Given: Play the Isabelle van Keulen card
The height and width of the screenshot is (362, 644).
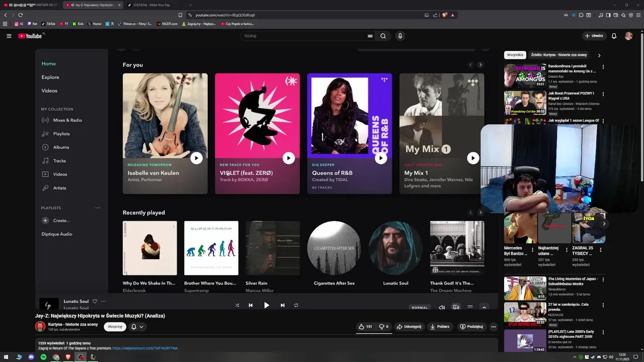Looking at the screenshot, I should pos(196,158).
